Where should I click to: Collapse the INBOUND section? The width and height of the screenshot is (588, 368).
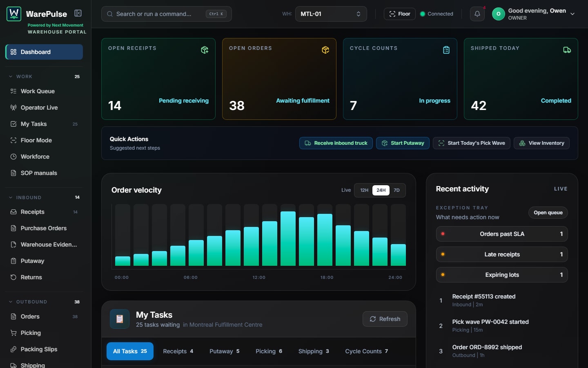pos(44,197)
